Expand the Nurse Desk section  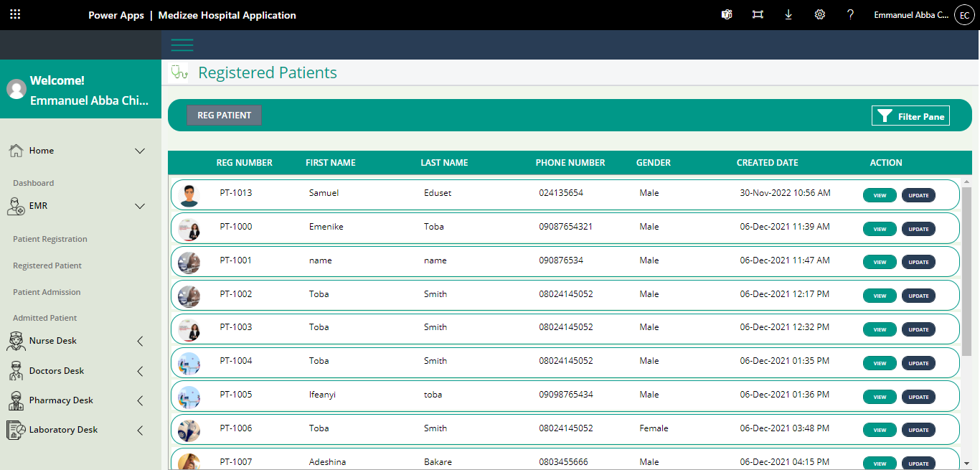pyautogui.click(x=140, y=342)
